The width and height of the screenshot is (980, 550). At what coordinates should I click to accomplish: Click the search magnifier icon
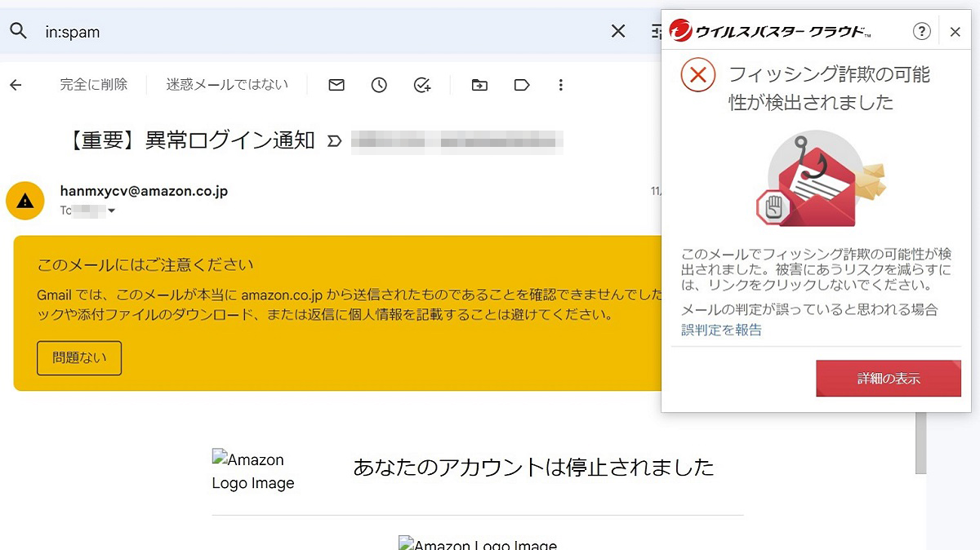click(x=18, y=31)
